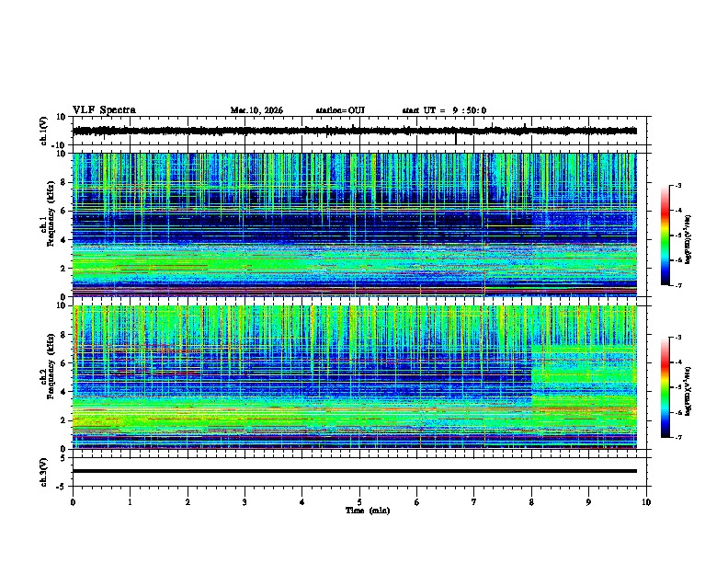The image size is (728, 563).
Task: Click ch.2 frequency axis tick "8"
Action: [x=64, y=335]
